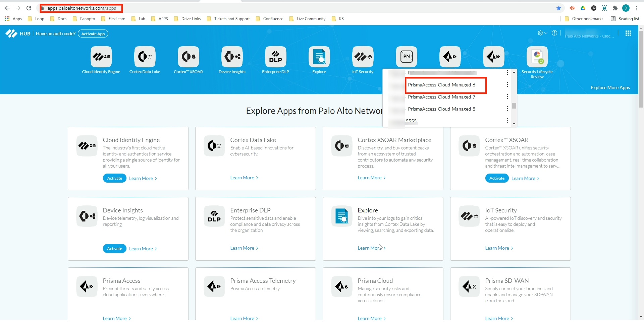The height and width of the screenshot is (322, 644).
Task: Open the settings gear dropdown
Action: [542, 33]
